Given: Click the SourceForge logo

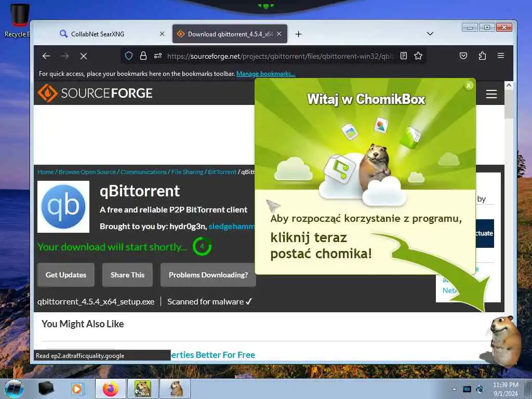Looking at the screenshot, I should tap(95, 93).
